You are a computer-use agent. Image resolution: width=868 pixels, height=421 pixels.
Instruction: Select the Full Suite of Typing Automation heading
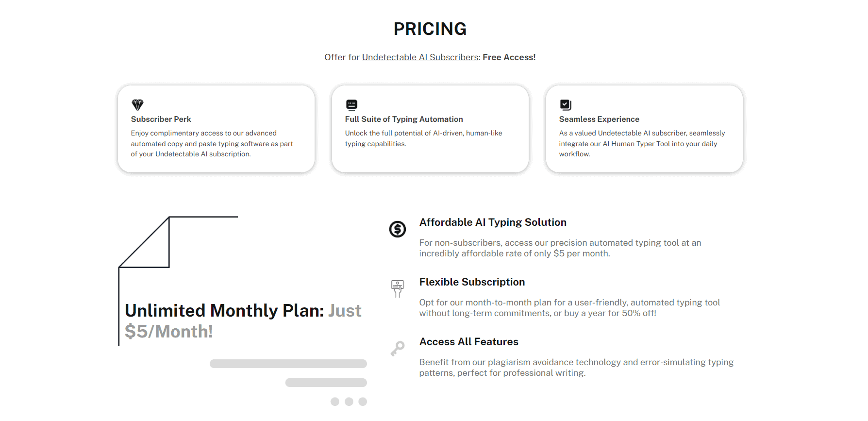[404, 119]
